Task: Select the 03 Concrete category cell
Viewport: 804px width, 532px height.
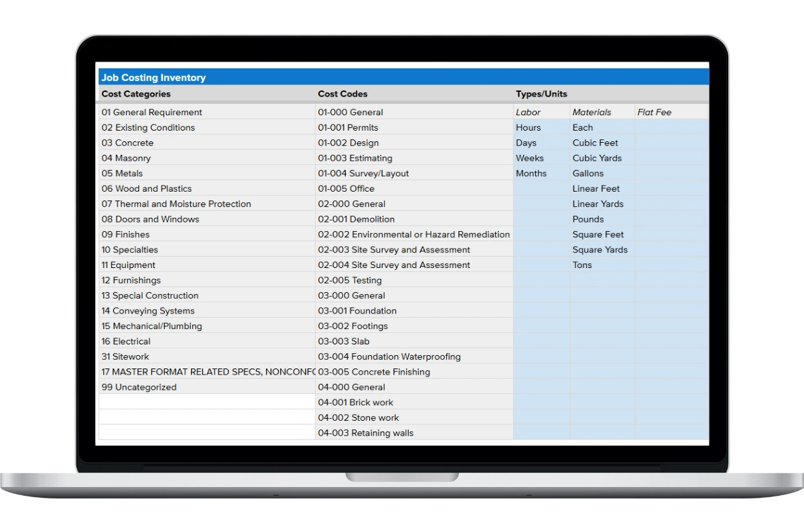Action: pyautogui.click(x=206, y=143)
